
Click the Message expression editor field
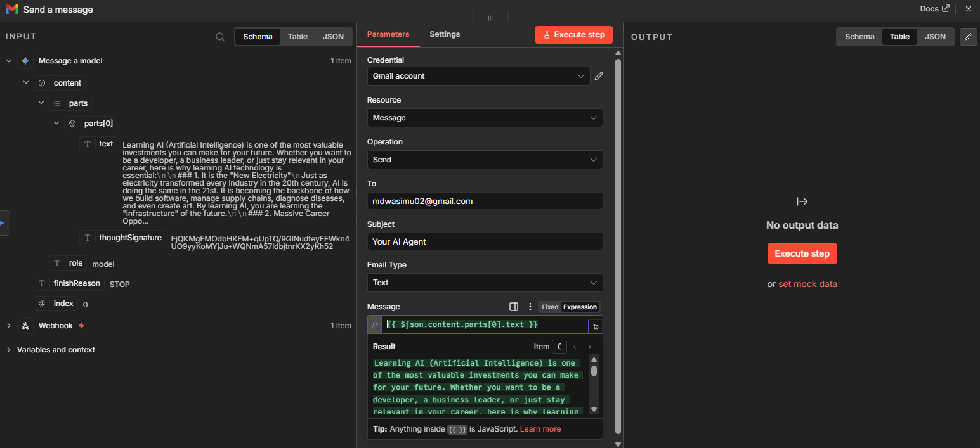pyautogui.click(x=485, y=324)
